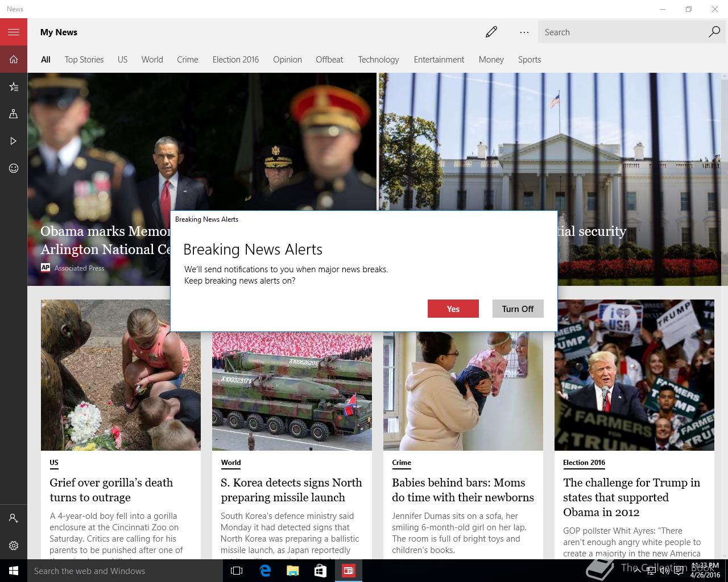Open Action Center notifications icon
Viewport: 728px width, 582px height.
tap(679, 571)
